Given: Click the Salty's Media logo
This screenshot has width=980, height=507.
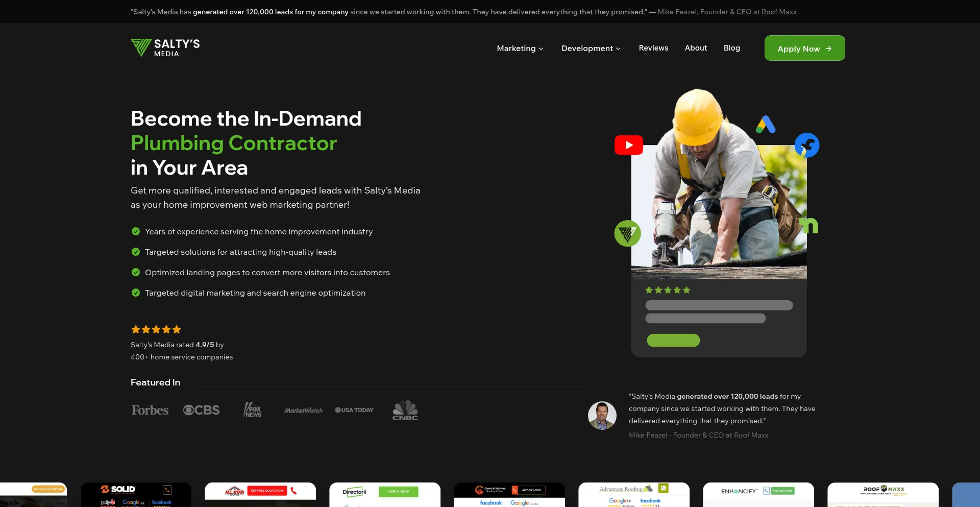Looking at the screenshot, I should [x=165, y=48].
